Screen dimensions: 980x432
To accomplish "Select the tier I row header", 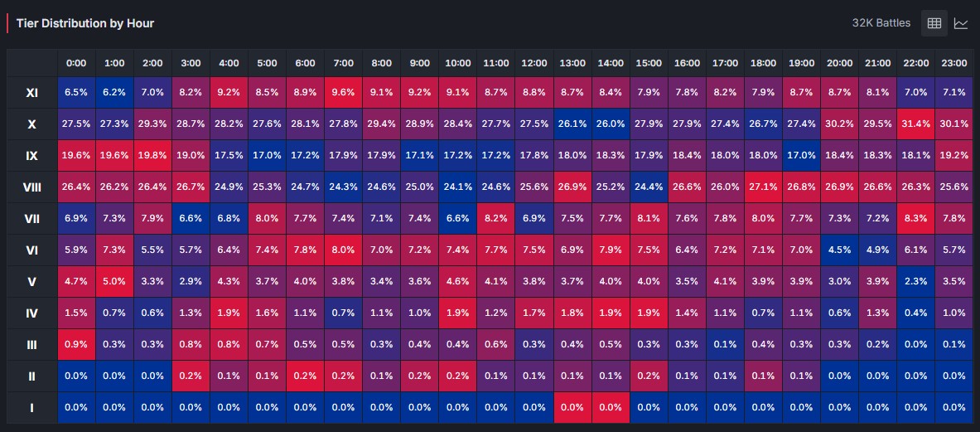I will (x=31, y=408).
